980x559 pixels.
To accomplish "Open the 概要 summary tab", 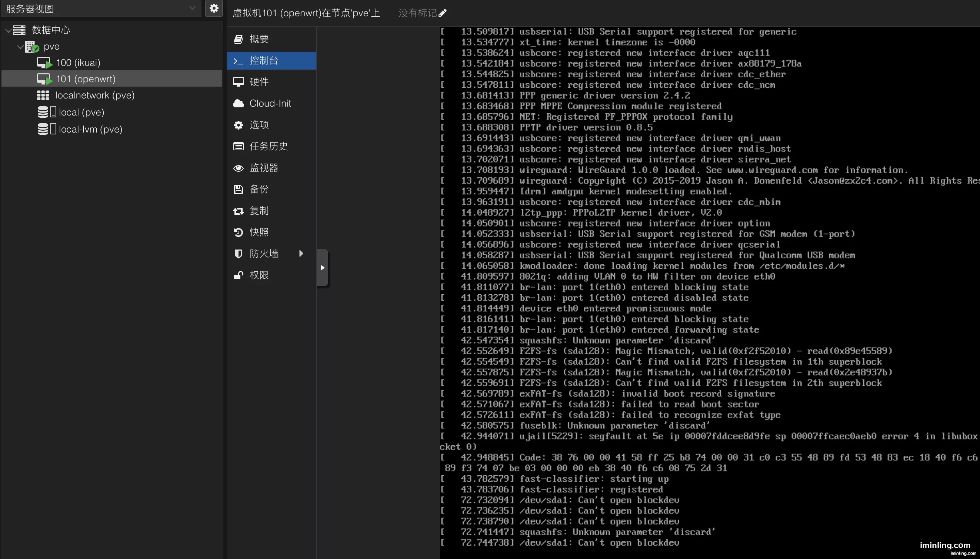I will [271, 39].
